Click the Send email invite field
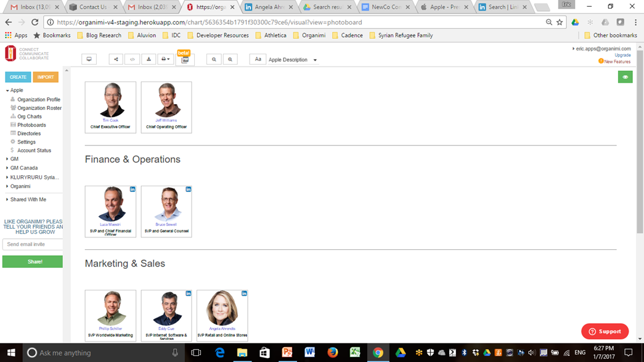Screen dimensions: 644x362 [33, 244]
